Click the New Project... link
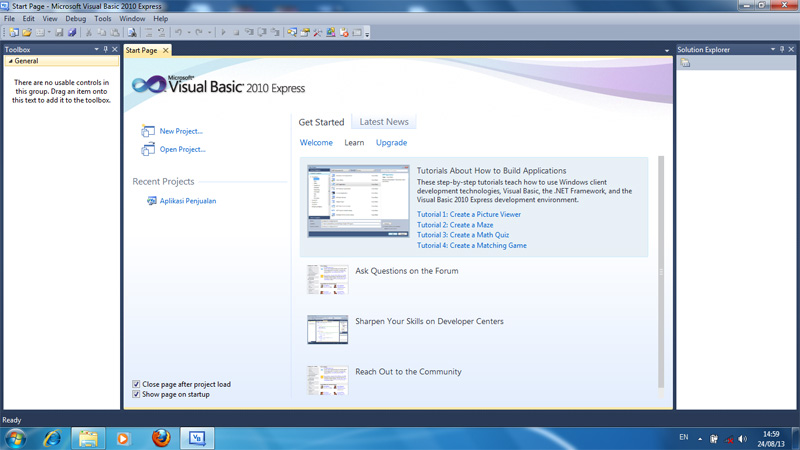 [x=181, y=131]
